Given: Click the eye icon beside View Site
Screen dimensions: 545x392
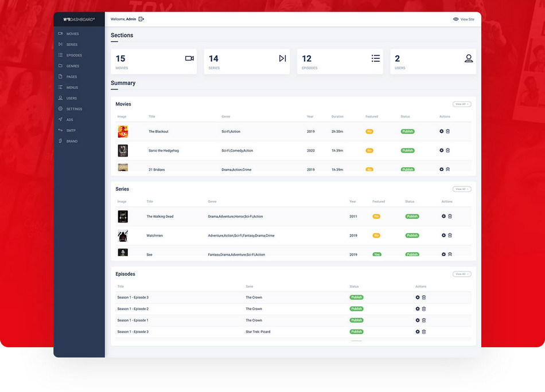Looking at the screenshot, I should click(456, 19).
